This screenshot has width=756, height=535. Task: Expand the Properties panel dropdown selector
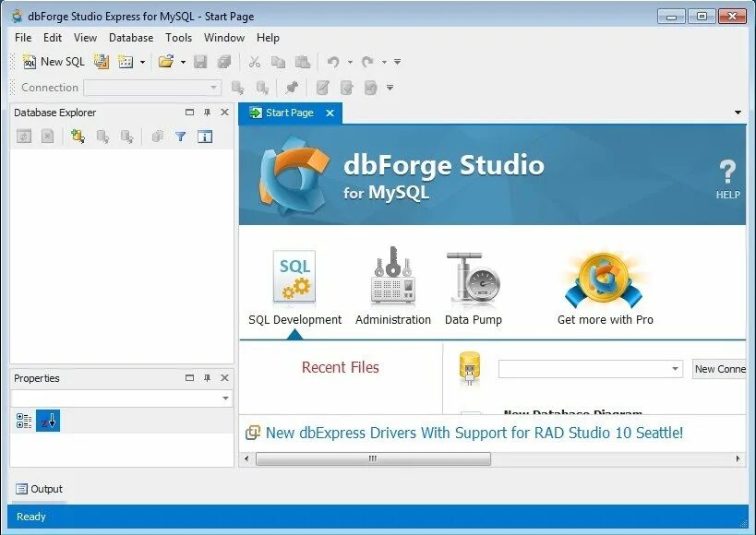[x=224, y=398]
